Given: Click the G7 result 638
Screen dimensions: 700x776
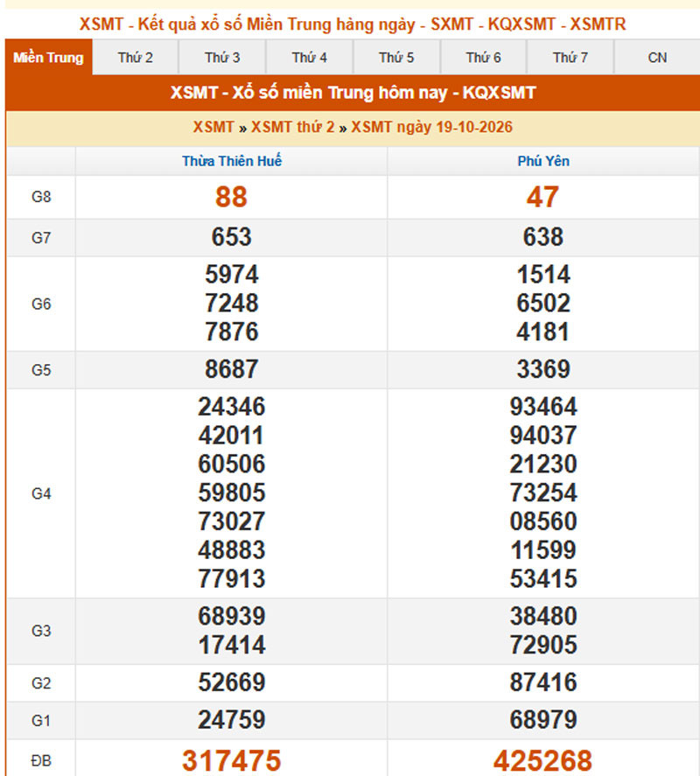Looking at the screenshot, I should [x=543, y=236].
